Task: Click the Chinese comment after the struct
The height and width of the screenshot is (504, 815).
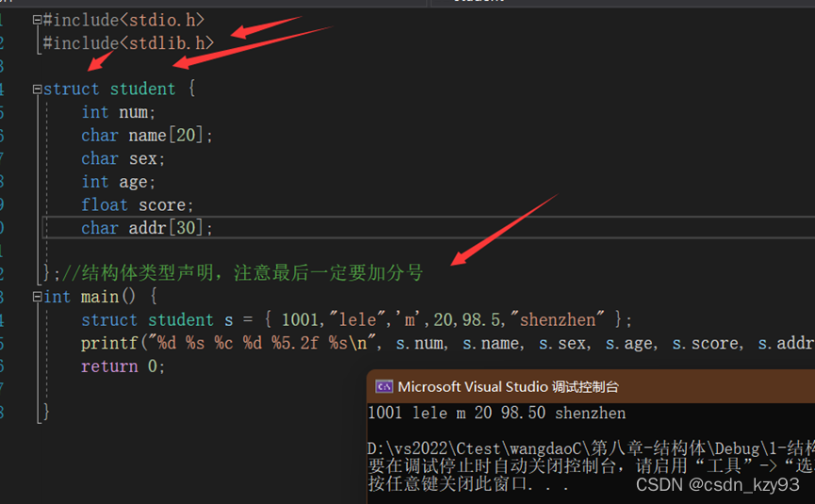Action: (x=243, y=273)
